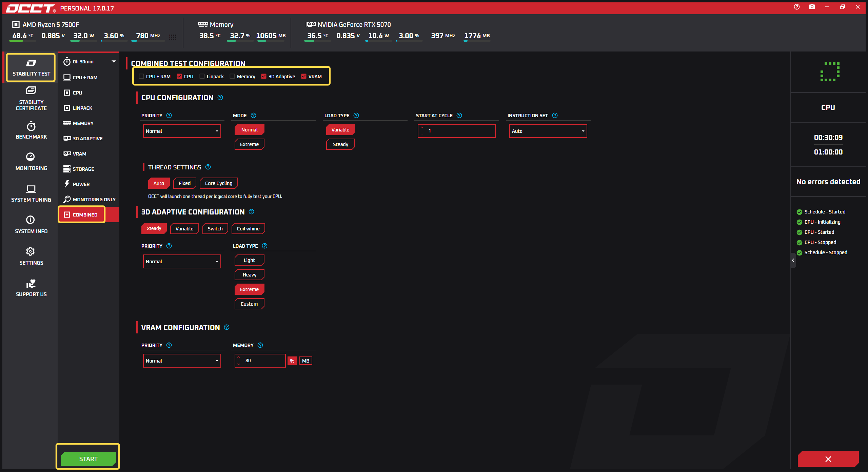Collapse the right results panel arrow
The image size is (868, 472).
click(x=793, y=260)
